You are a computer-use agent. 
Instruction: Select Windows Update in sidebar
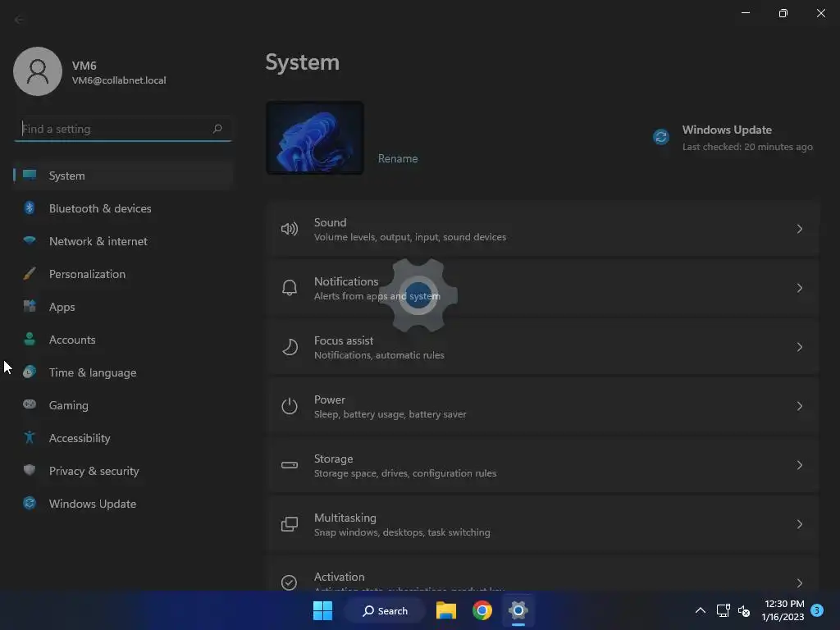pyautogui.click(x=123, y=504)
